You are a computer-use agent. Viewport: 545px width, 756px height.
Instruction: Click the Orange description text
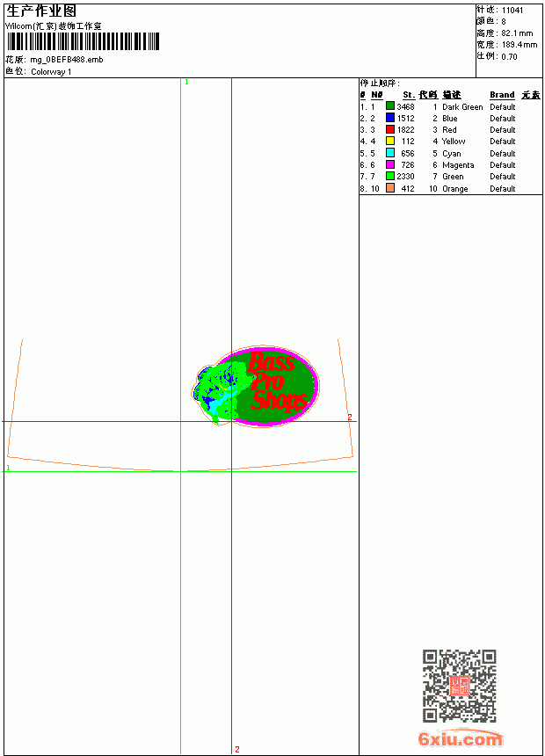pyautogui.click(x=454, y=189)
